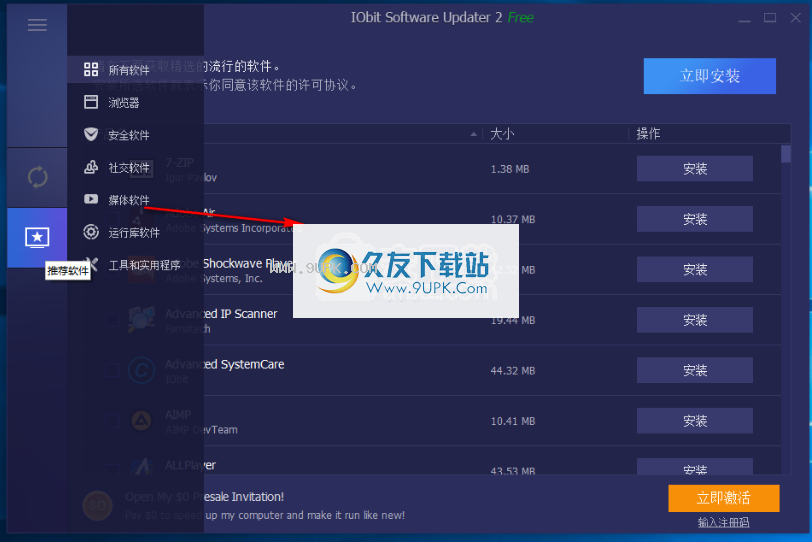
Task: Open the hamburger menu icon
Action: pyautogui.click(x=37, y=24)
